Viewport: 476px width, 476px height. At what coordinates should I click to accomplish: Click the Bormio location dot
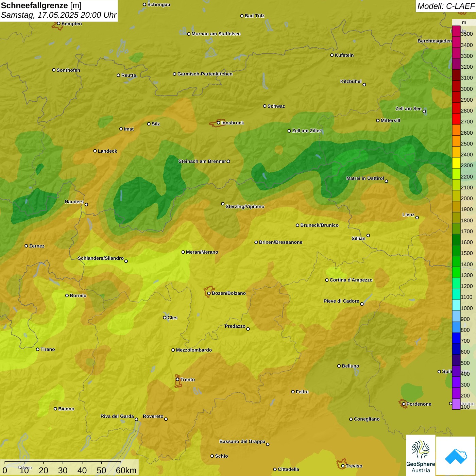click(x=67, y=295)
